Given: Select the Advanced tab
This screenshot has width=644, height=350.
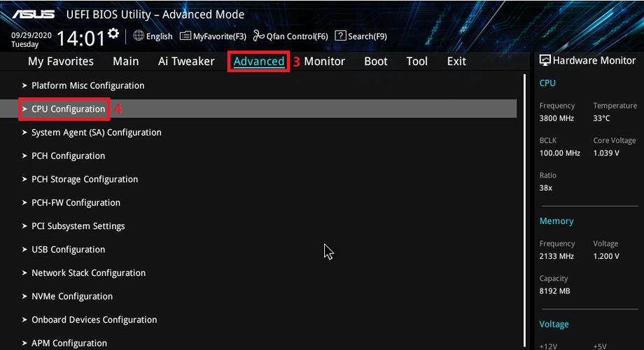Looking at the screenshot, I should click(x=259, y=61).
